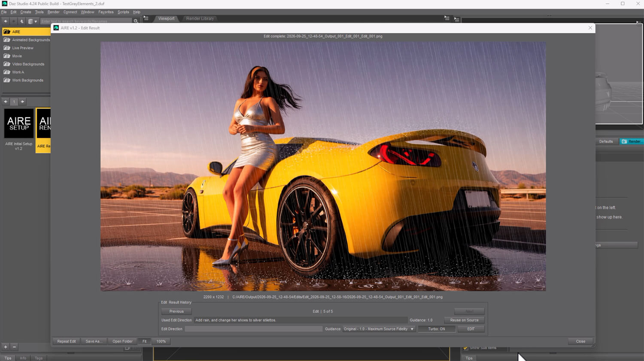Switch to the Viewport tab
Image resolution: width=644 pixels, height=361 pixels.
(166, 18)
